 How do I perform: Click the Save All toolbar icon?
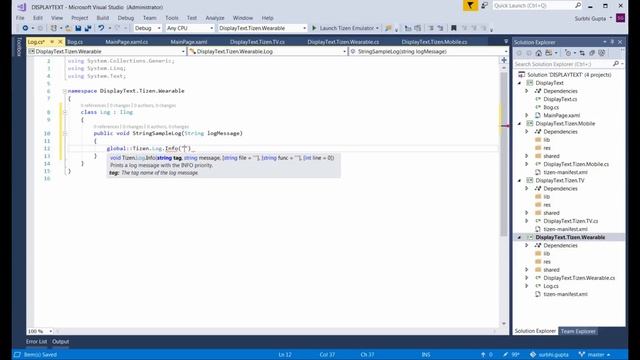point(88,28)
